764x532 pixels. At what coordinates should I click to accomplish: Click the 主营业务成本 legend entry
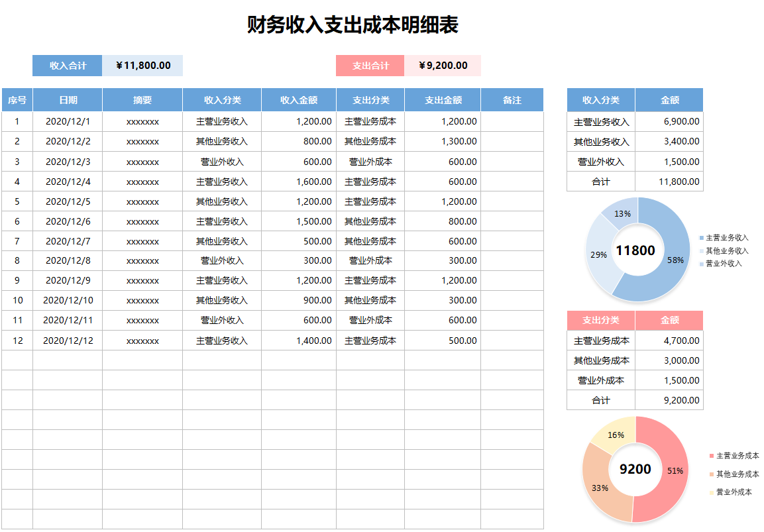[734, 456]
